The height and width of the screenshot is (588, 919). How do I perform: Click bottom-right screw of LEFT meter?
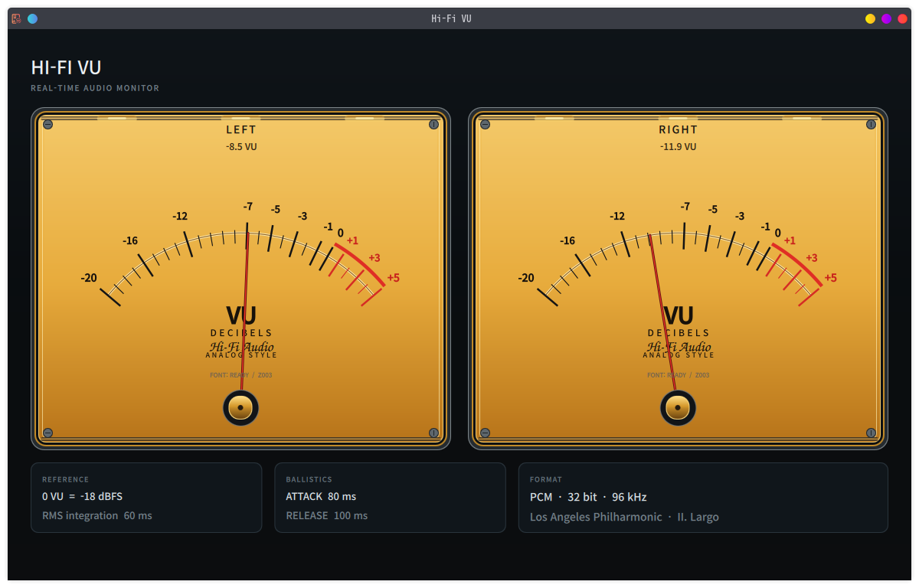pos(433,433)
